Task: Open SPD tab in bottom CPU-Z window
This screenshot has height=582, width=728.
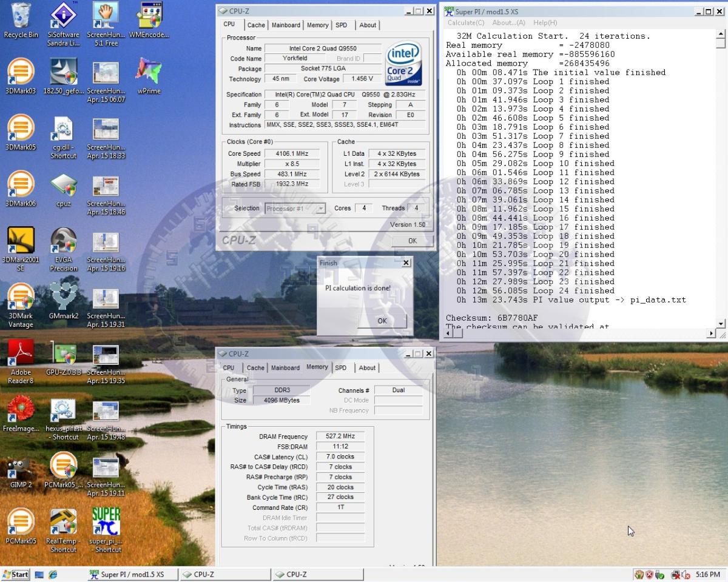Action: click(x=341, y=367)
